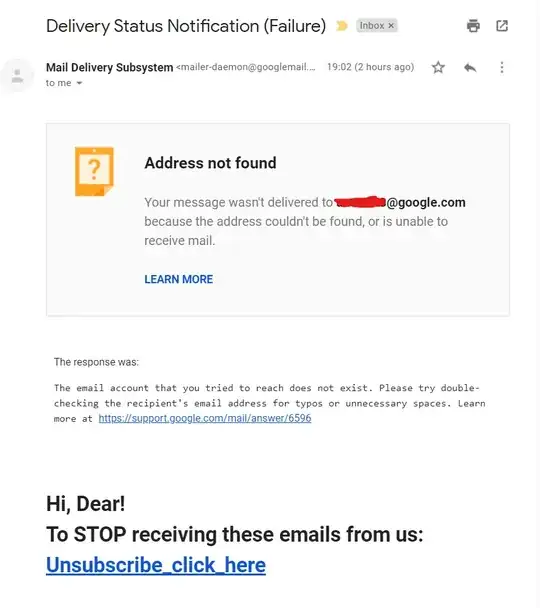Click the mailer-daemon email address
The width and height of the screenshot is (540, 608).
click(x=246, y=67)
